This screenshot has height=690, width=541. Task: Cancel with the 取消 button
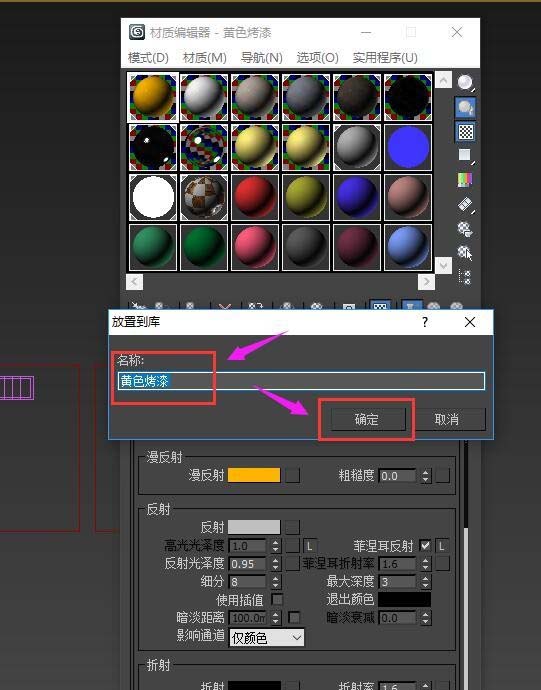pyautogui.click(x=447, y=419)
